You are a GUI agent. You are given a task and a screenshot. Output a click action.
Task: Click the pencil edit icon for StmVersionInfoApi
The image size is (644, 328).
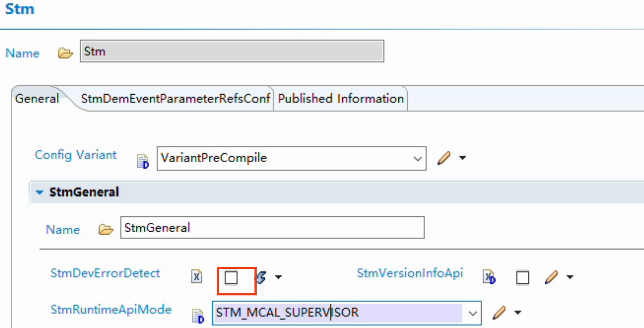552,277
